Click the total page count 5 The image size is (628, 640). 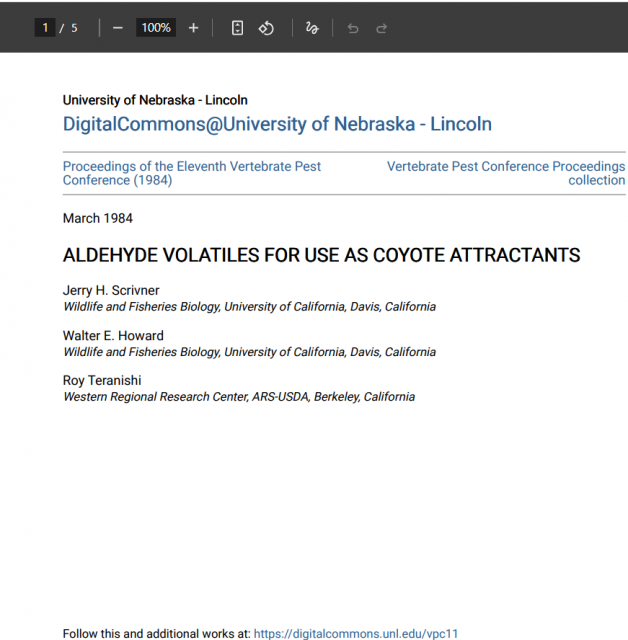click(74, 28)
